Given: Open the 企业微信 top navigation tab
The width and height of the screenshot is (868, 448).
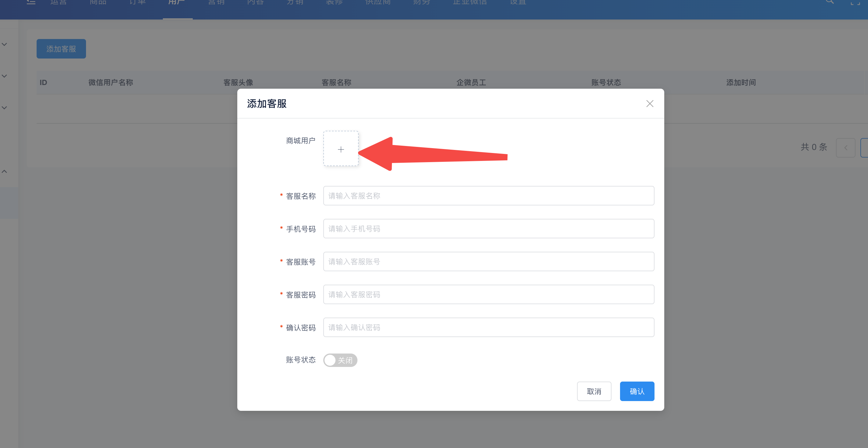Looking at the screenshot, I should pyautogui.click(x=470, y=3).
